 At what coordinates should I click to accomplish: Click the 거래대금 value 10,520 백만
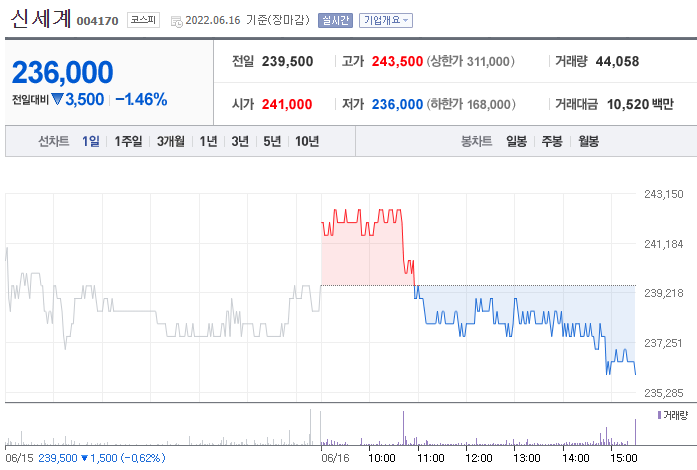(x=640, y=104)
